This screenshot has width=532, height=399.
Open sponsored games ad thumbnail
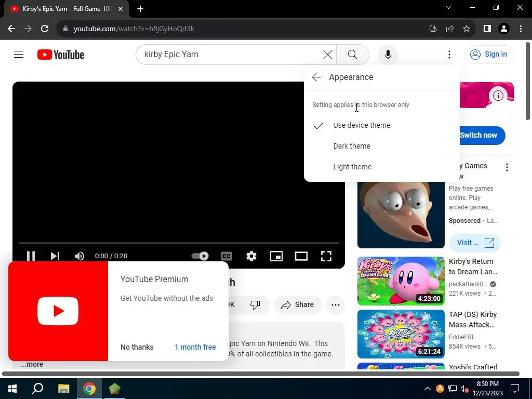click(x=401, y=215)
